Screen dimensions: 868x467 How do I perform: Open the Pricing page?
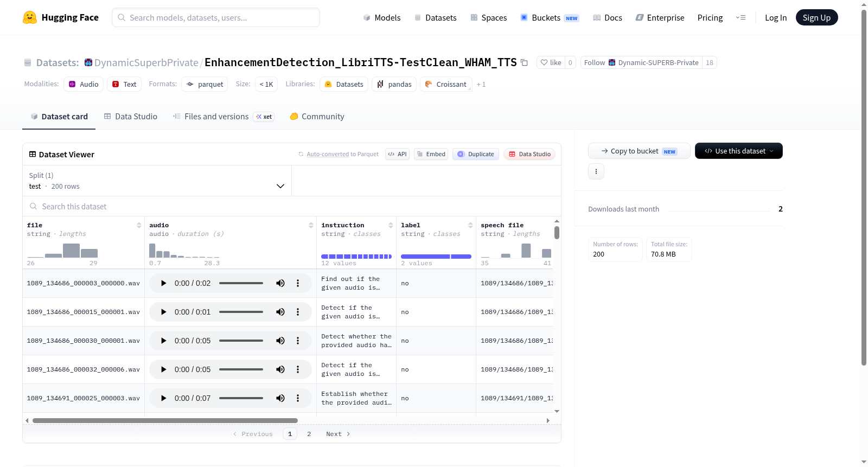point(710,17)
